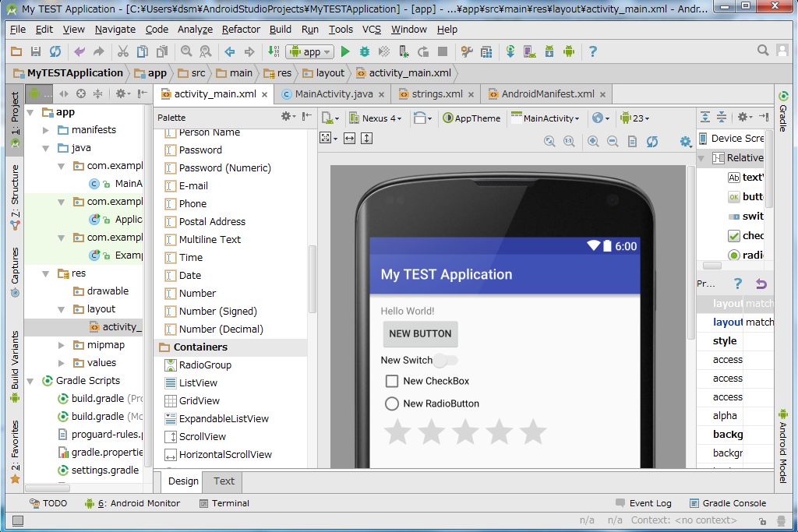Open design preview settings gear
The image size is (798, 532).
click(686, 142)
